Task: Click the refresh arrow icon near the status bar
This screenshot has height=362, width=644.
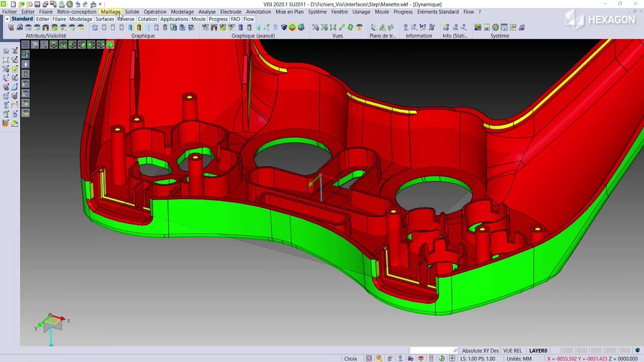Action: pos(442,358)
